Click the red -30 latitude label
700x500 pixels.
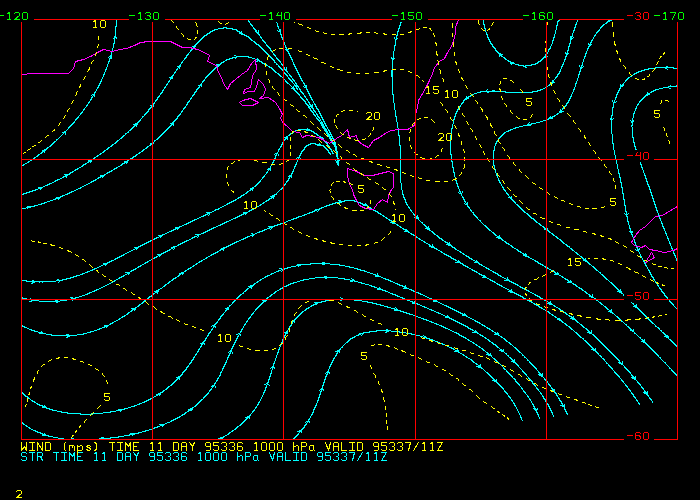pos(637,16)
